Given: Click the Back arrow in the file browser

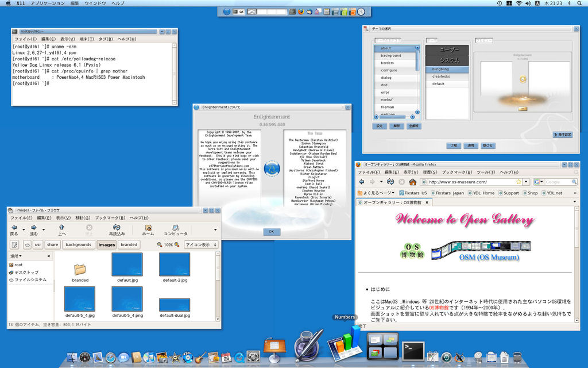Looking at the screenshot, I should [14, 228].
